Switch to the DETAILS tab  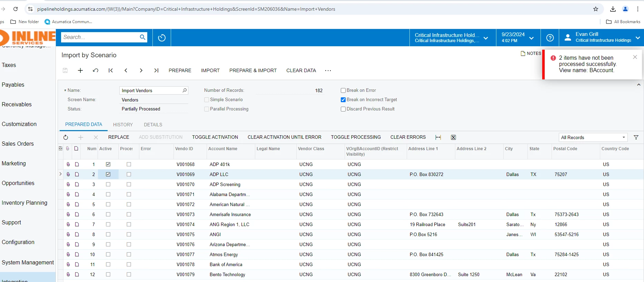click(153, 125)
